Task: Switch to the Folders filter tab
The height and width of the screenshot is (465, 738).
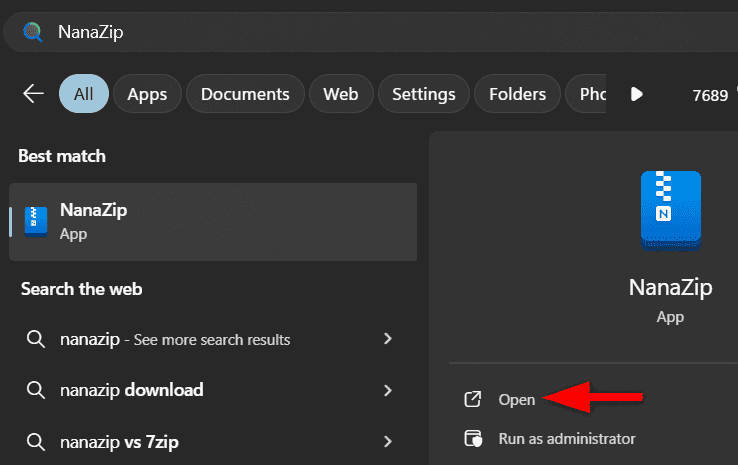Action: point(517,94)
